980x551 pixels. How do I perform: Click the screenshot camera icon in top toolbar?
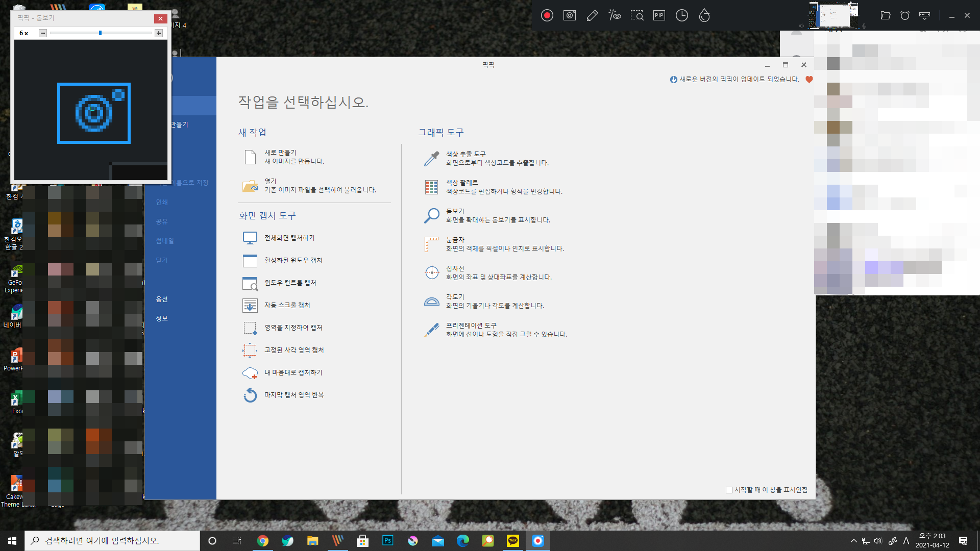(570, 15)
